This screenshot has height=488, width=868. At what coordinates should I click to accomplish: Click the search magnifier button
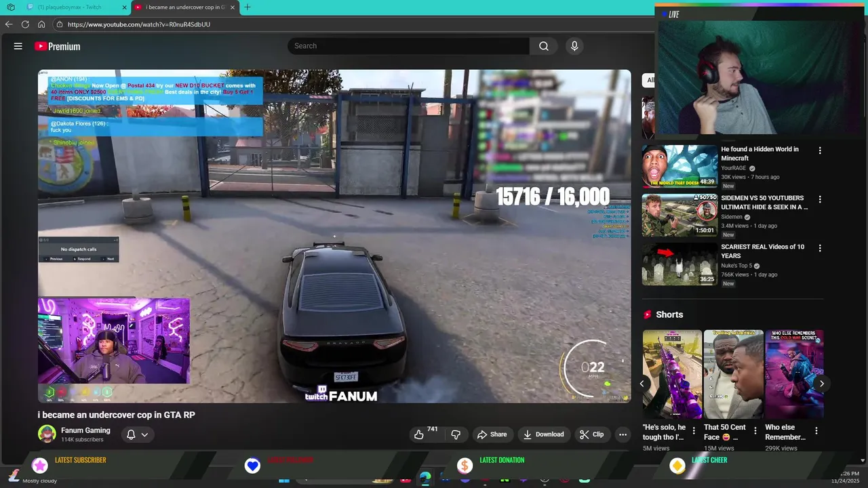click(544, 46)
